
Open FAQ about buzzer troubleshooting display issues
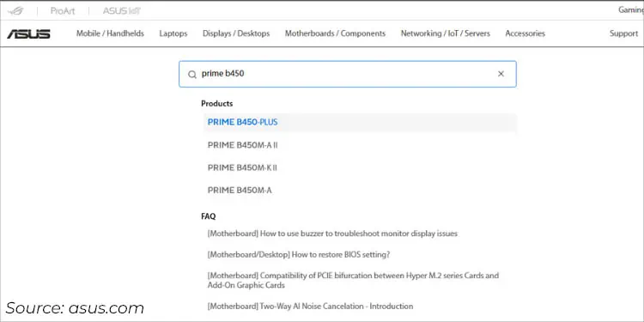(x=332, y=234)
